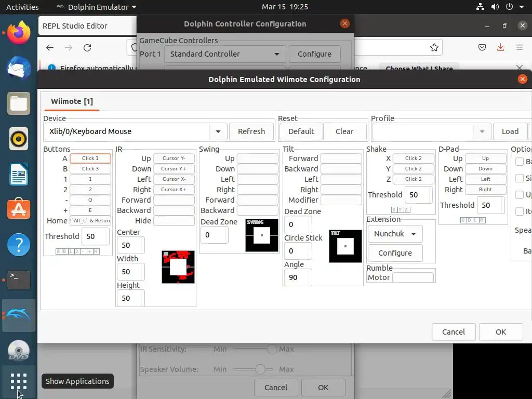Click the IR Up Cursor Y- mapping
The image size is (532, 399).
[x=174, y=158]
